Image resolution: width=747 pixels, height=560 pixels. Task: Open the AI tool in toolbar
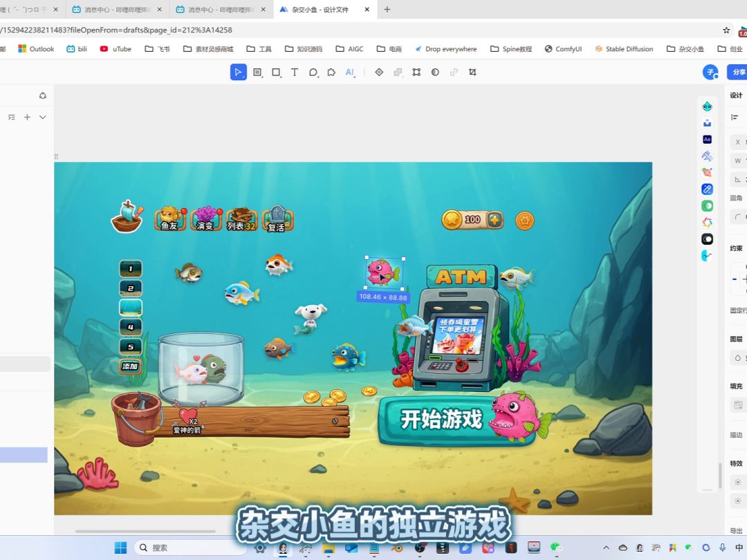point(349,73)
